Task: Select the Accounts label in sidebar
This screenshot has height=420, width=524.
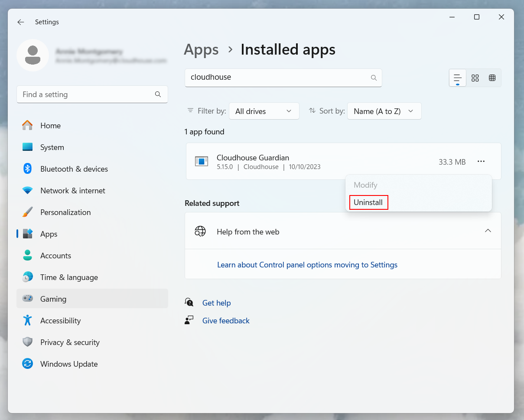Action: pos(55,256)
